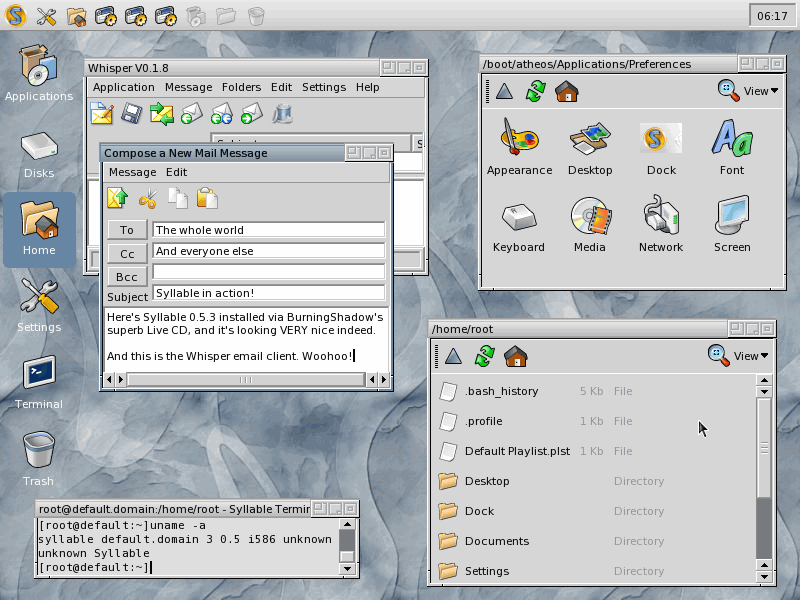The width and height of the screenshot is (800, 600).
Task: Click the paste clipboard icon in compose window
Action: (x=207, y=198)
